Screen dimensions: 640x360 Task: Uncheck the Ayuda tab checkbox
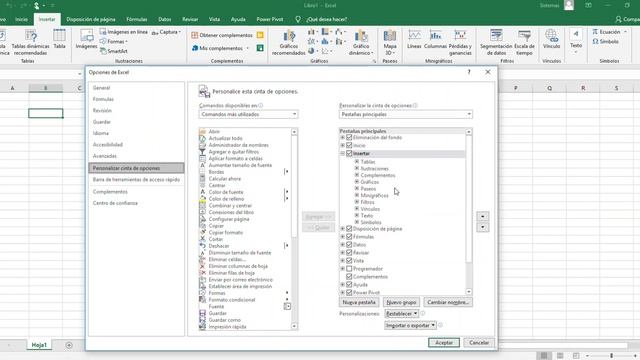pyautogui.click(x=349, y=284)
